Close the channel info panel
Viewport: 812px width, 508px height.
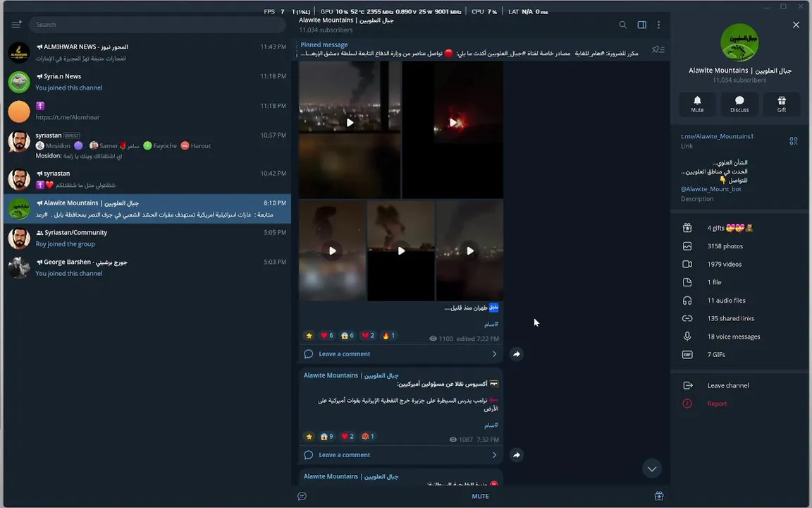coord(796,25)
